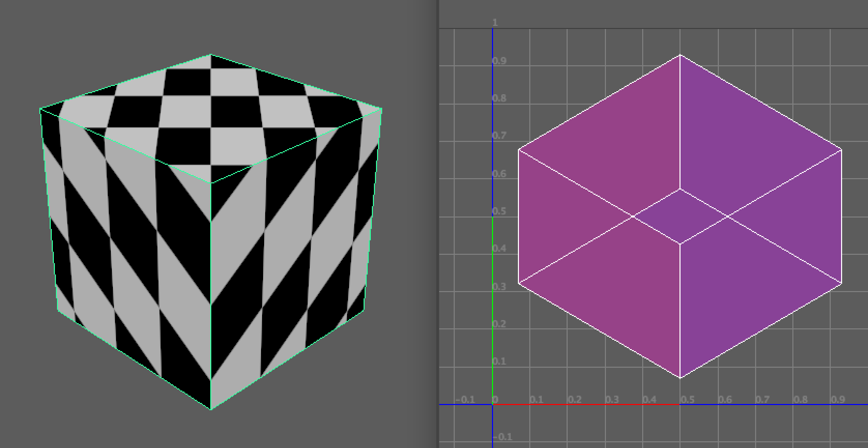The width and height of the screenshot is (868, 448).
Task: Click the bottom UV vertex of the hexagon
Action: point(680,378)
